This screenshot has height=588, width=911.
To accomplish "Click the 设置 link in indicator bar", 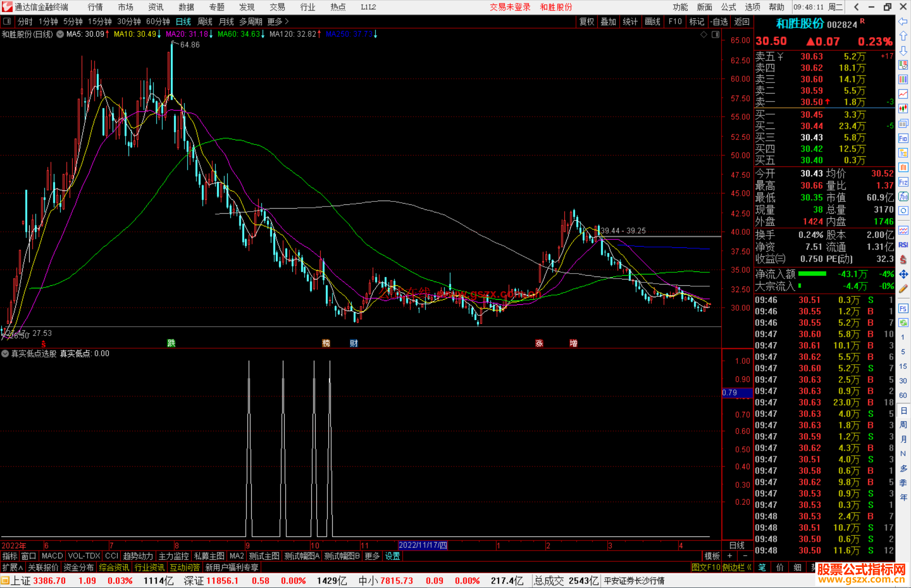I will click(392, 556).
